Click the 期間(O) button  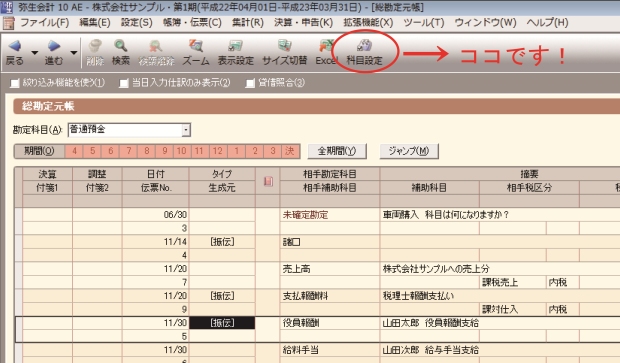click(39, 151)
